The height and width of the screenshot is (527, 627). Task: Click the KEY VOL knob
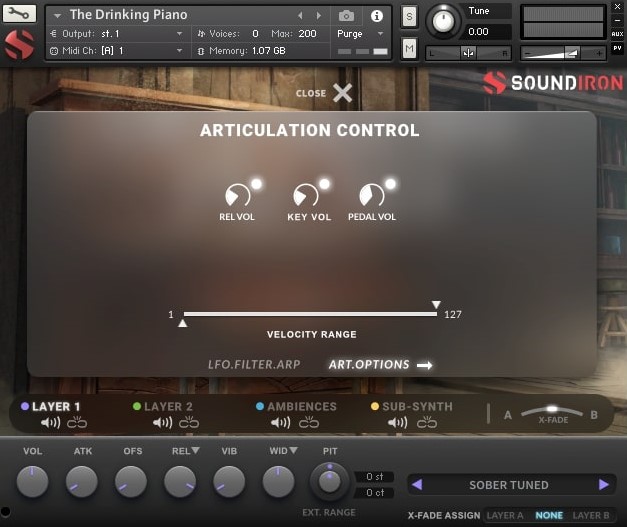click(x=305, y=196)
